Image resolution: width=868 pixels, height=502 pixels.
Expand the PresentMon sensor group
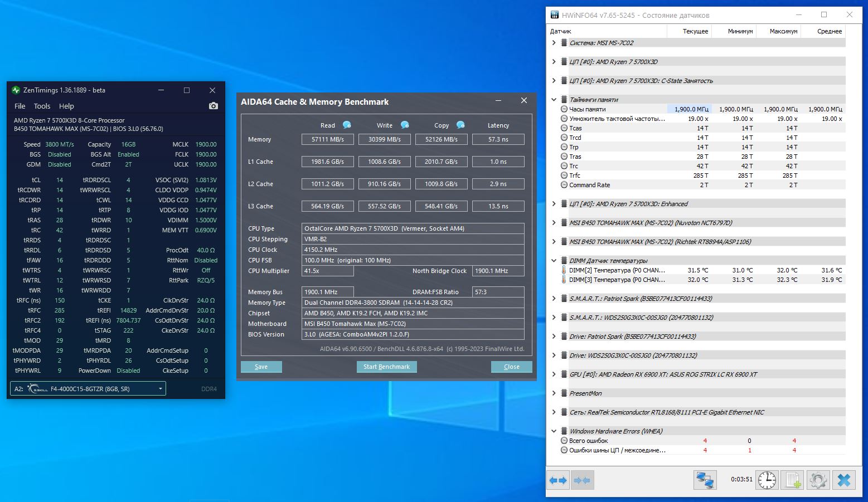(x=554, y=393)
